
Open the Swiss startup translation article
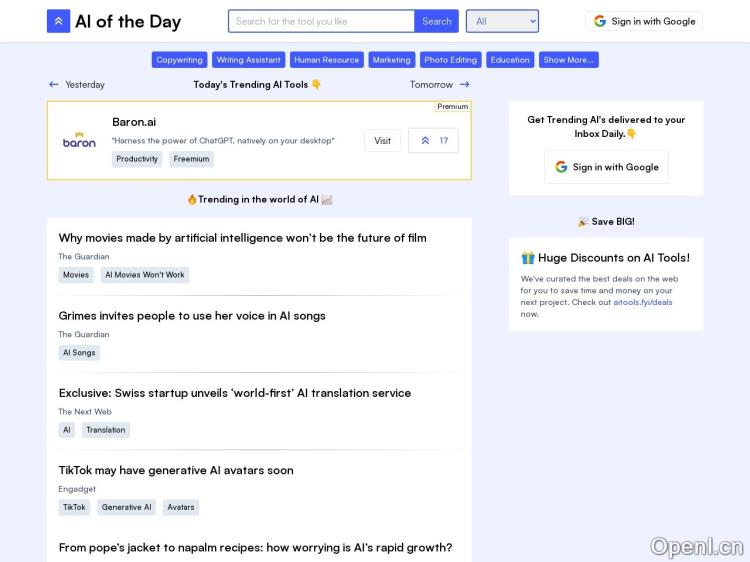point(234,393)
